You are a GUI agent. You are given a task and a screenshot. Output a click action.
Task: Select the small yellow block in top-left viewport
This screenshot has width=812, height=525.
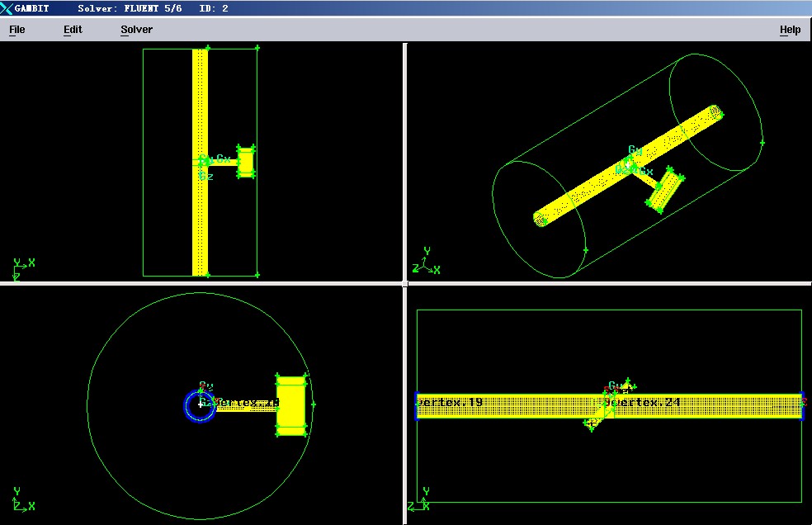coord(245,161)
